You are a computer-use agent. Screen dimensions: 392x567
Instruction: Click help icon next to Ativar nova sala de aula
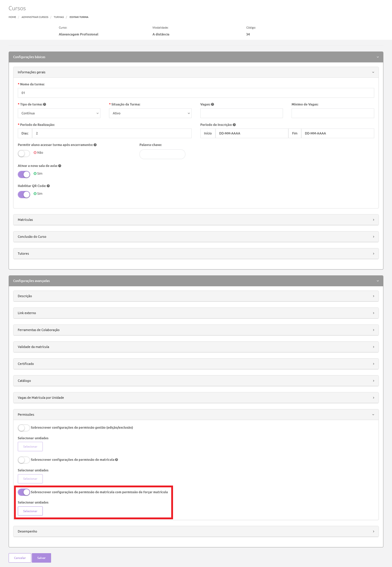pos(60,166)
